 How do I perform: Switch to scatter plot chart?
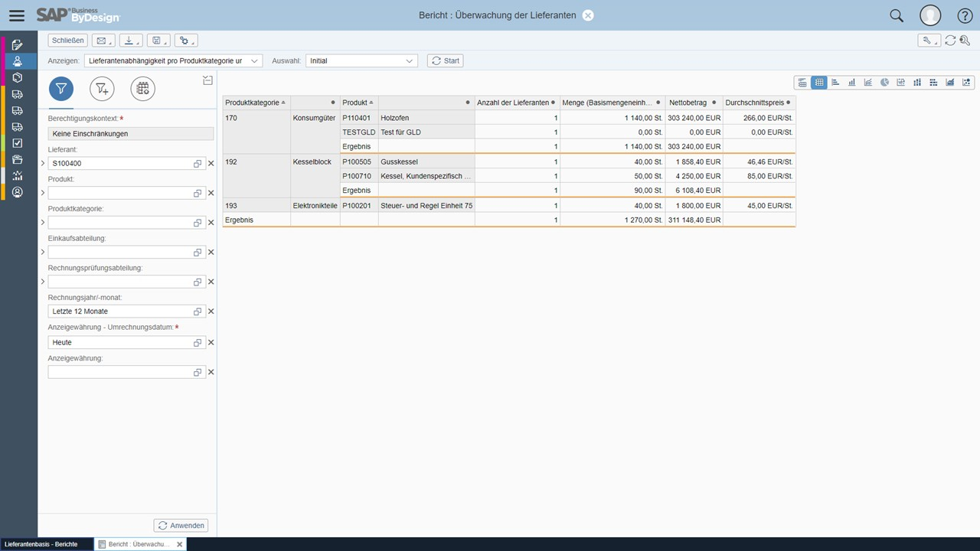(x=967, y=83)
